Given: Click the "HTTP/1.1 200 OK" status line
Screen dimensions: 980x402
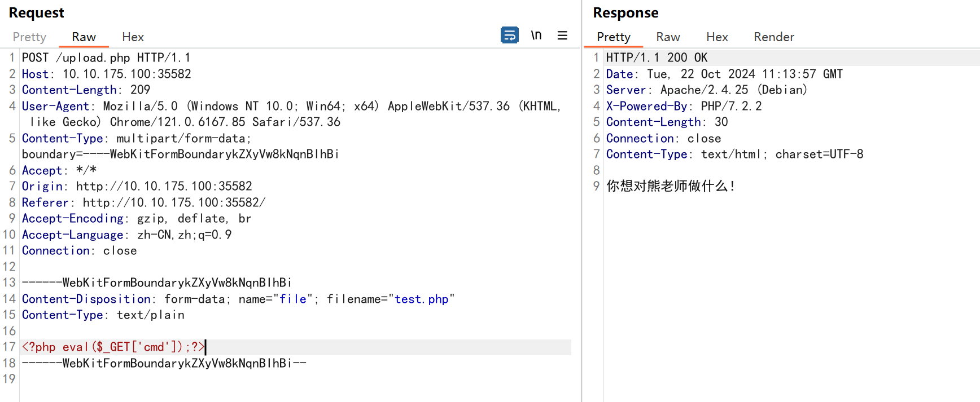Looking at the screenshot, I should click(657, 58).
